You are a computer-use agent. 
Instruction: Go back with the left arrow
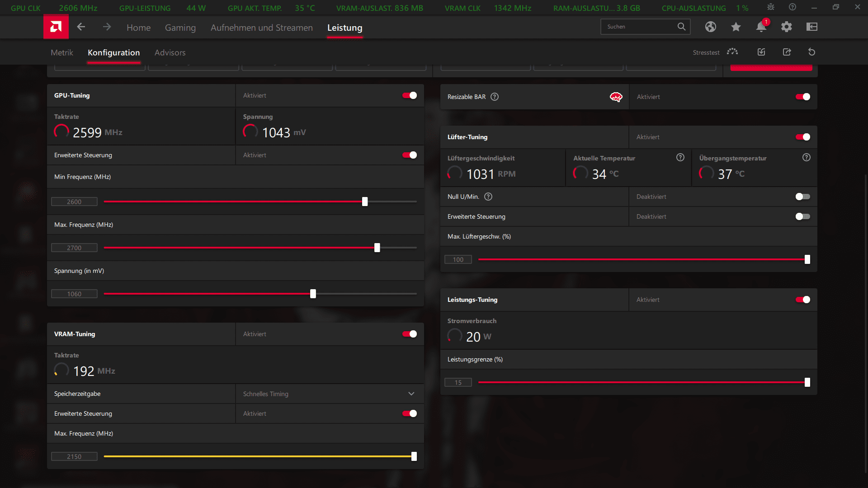coord(81,27)
